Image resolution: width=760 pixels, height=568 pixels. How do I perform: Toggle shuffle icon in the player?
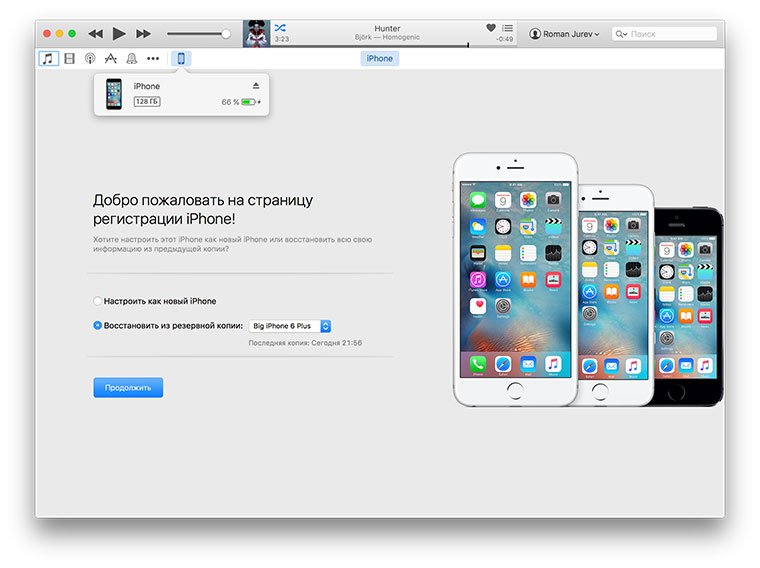(x=280, y=28)
